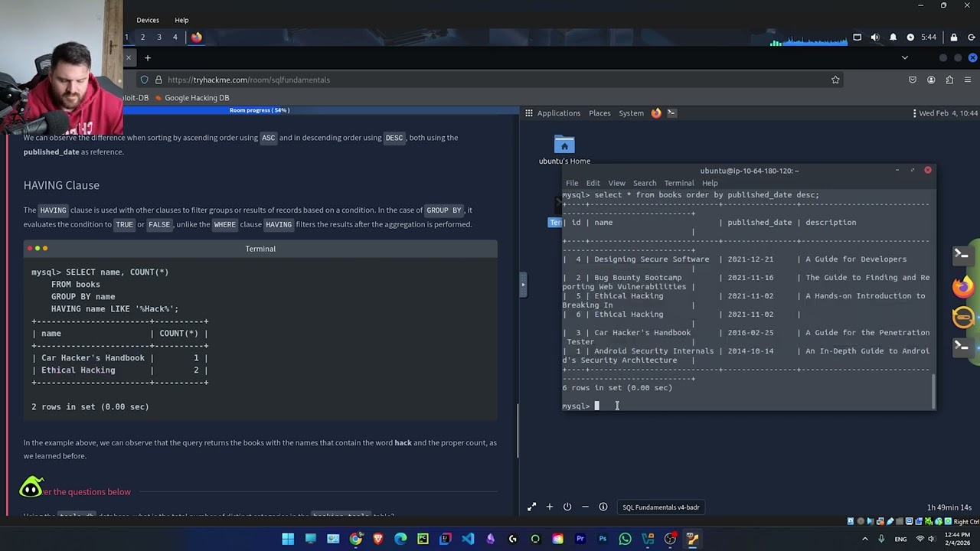Open the terminal Edit menu
This screenshot has height=551, width=980.
pos(593,183)
